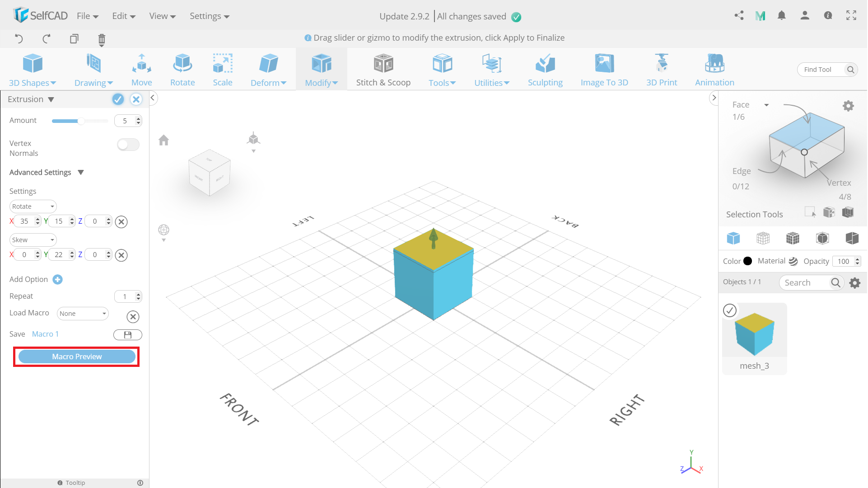The width and height of the screenshot is (868, 488).
Task: Click the Copy objects icon
Action: point(74,39)
